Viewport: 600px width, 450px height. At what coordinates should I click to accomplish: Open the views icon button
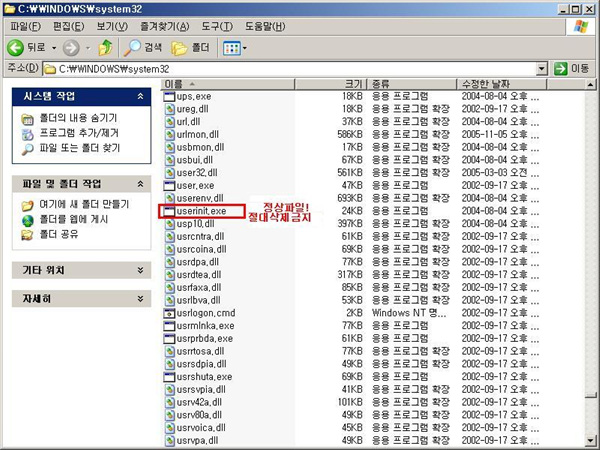[232, 48]
